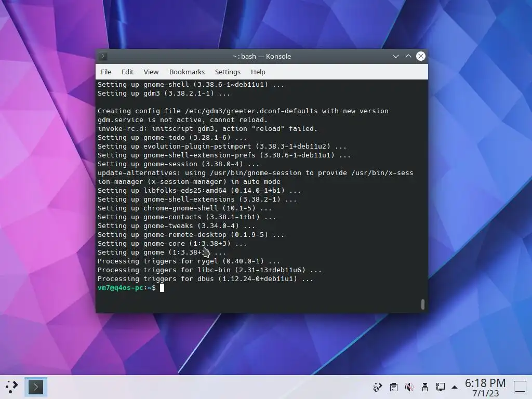
Task: Click line "update-alternatives: using /usr/bin/gnome-session"
Action: coord(256,172)
